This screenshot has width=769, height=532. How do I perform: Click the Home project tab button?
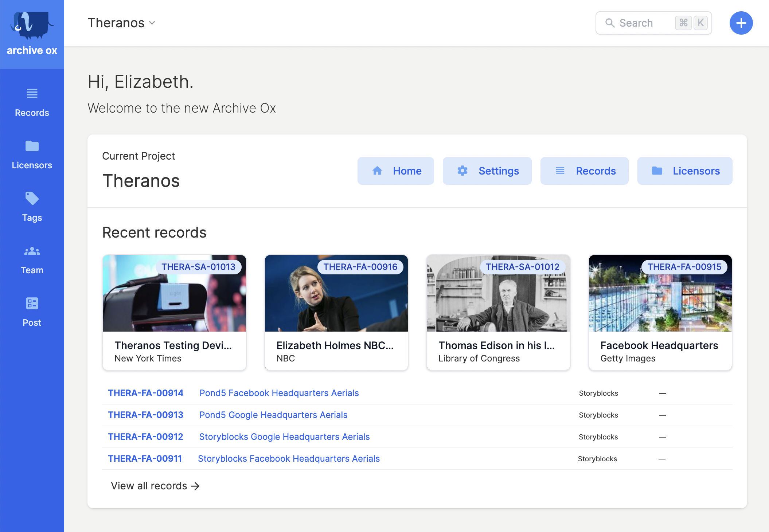395,171
